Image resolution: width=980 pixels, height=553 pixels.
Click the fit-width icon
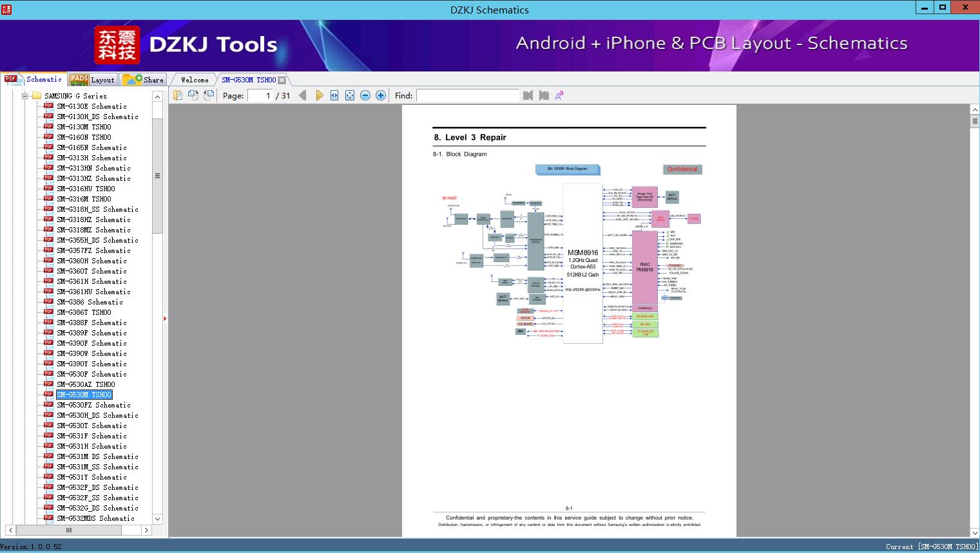tap(334, 95)
